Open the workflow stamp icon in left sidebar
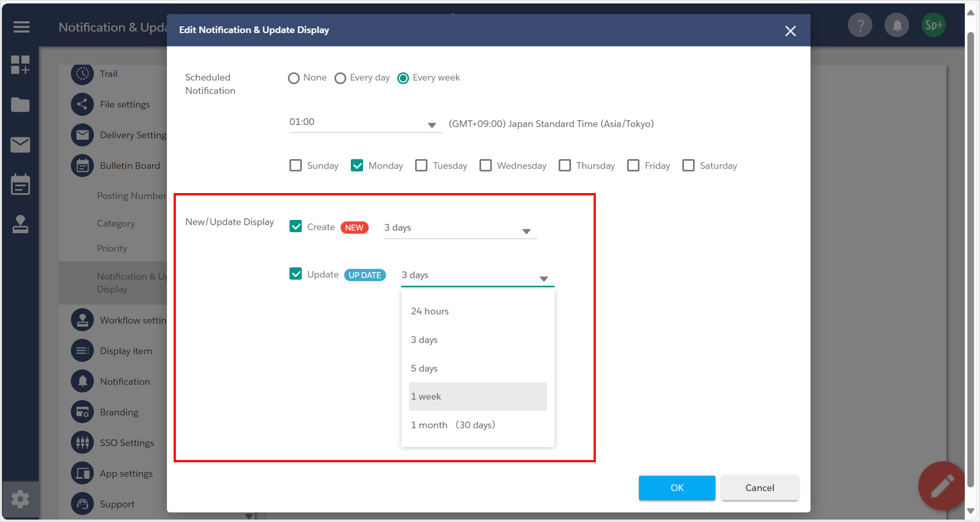Viewport: 980px width, 522px height. coord(20,224)
